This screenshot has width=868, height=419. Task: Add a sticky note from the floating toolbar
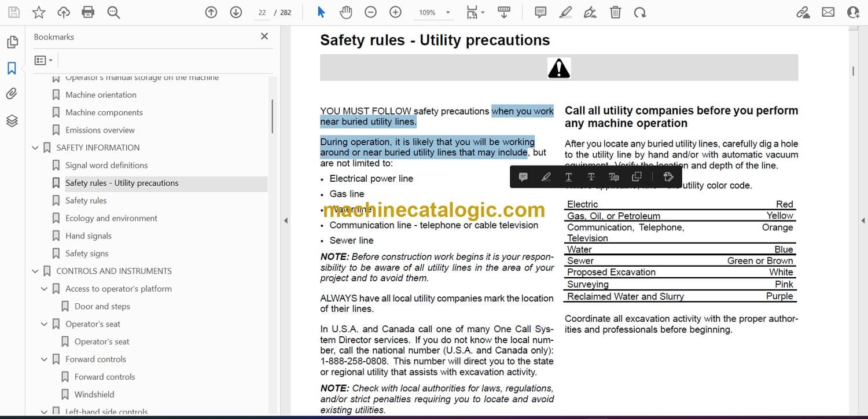[523, 177]
